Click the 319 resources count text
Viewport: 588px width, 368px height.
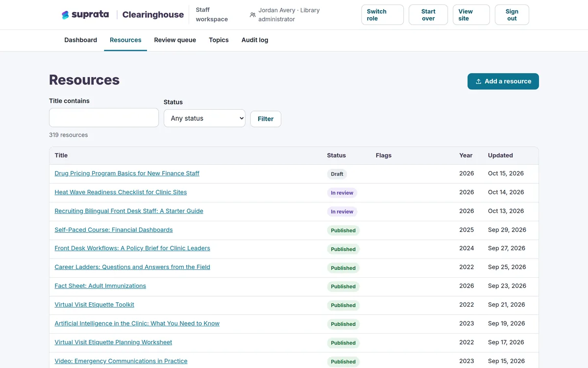[69, 135]
